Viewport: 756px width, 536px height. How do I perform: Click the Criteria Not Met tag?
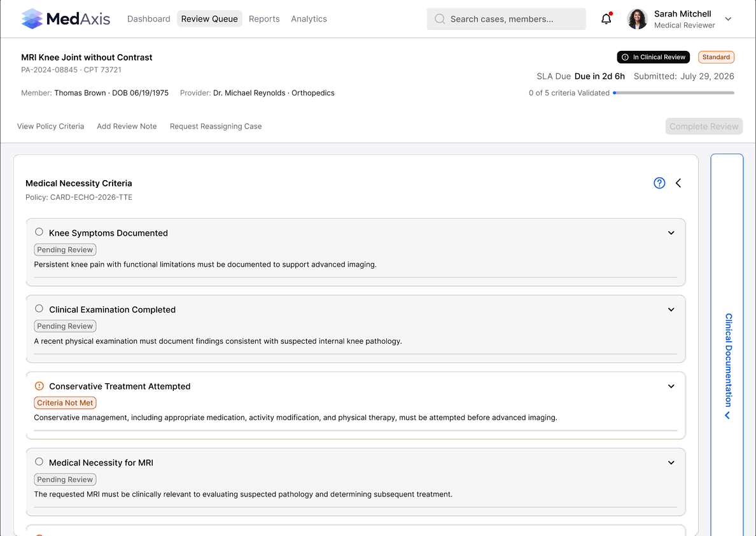click(x=65, y=403)
